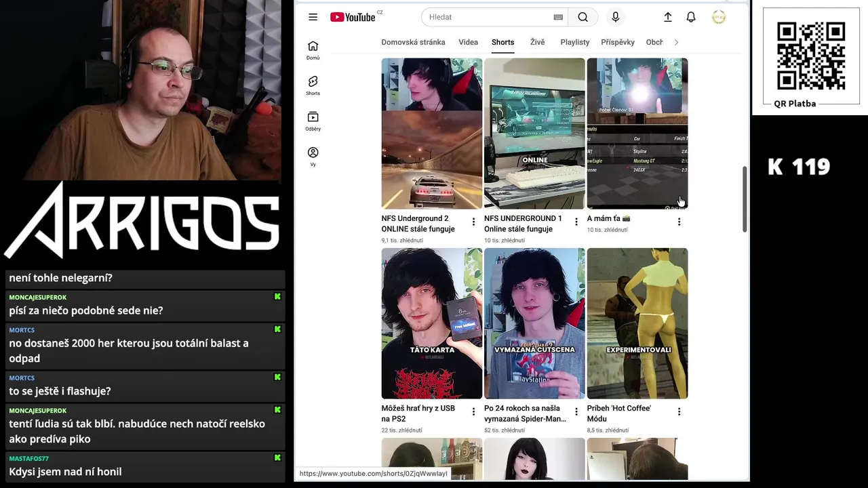Image resolution: width=868 pixels, height=488 pixels.
Task: Open the 'A mám ťa' title link
Action: (x=608, y=219)
